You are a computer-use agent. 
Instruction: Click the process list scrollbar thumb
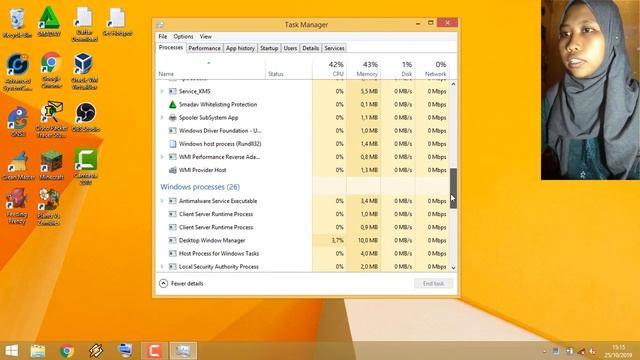[453, 188]
